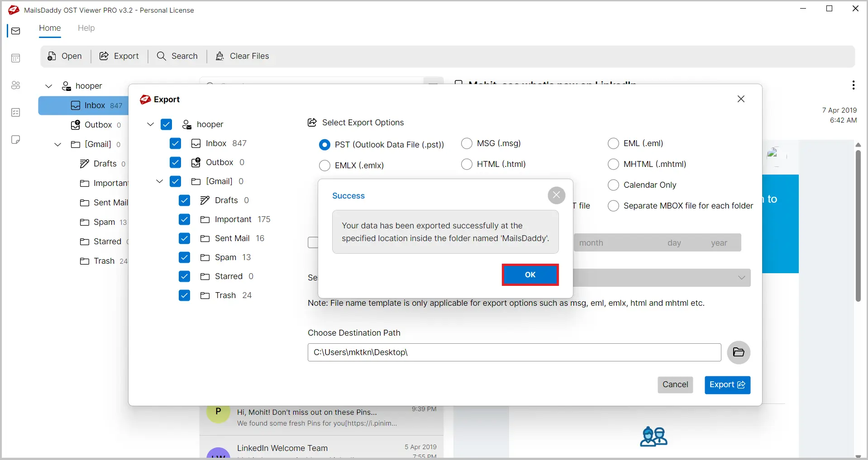Click the scroll-up arrow of the preview scrollbar
Screen dimensions: 868x460
click(x=858, y=145)
